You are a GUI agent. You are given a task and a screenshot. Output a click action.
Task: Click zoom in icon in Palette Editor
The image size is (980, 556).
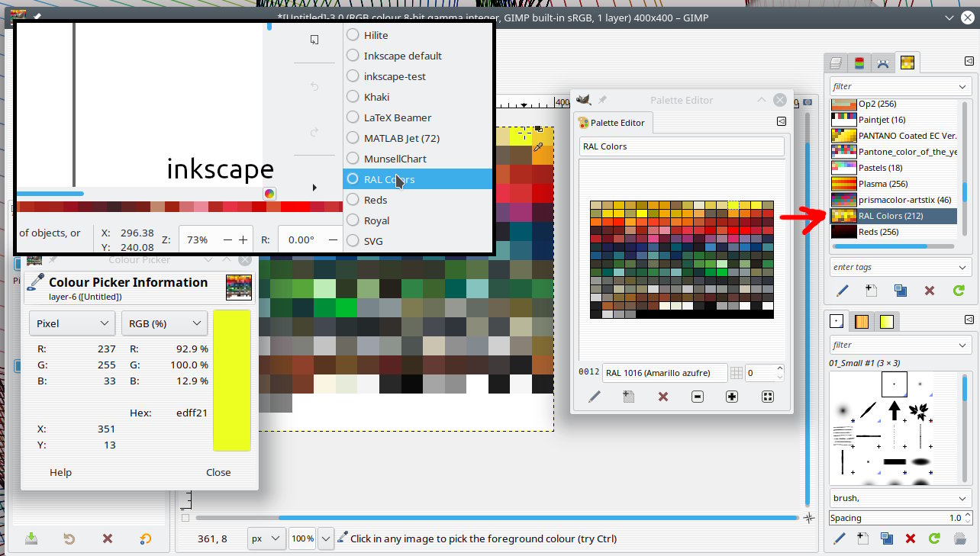[x=732, y=397]
